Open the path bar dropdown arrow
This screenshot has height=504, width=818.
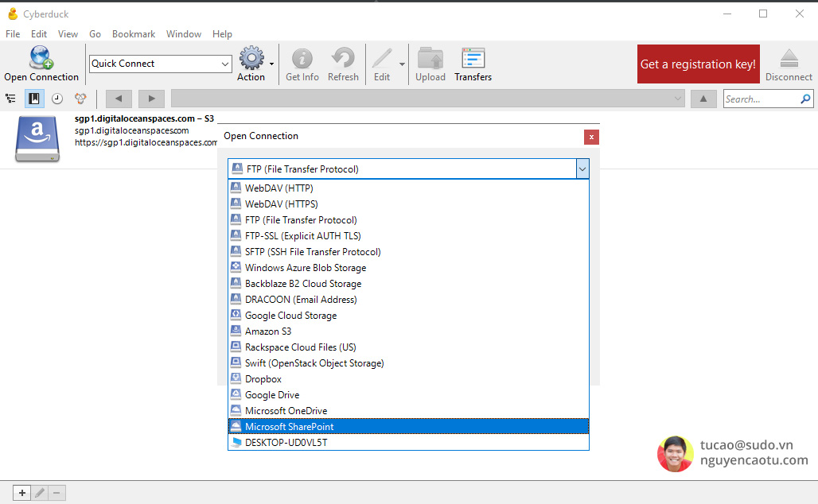(x=676, y=98)
